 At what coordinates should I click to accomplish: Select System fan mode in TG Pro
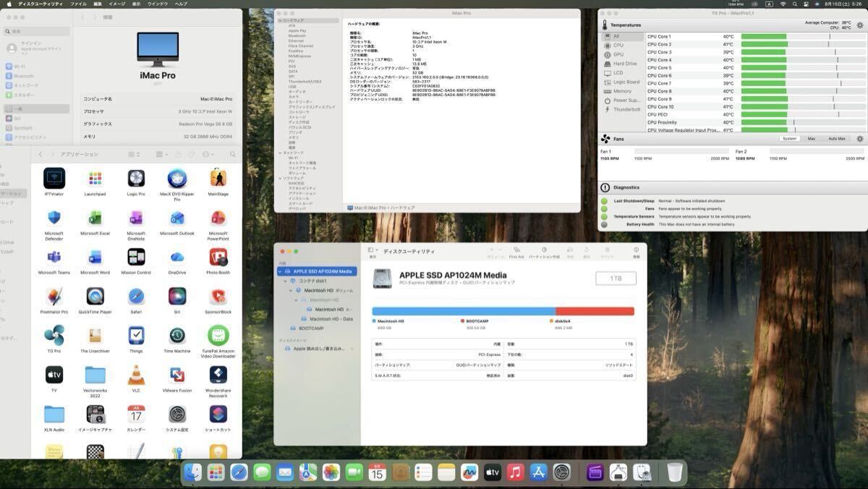(x=789, y=139)
